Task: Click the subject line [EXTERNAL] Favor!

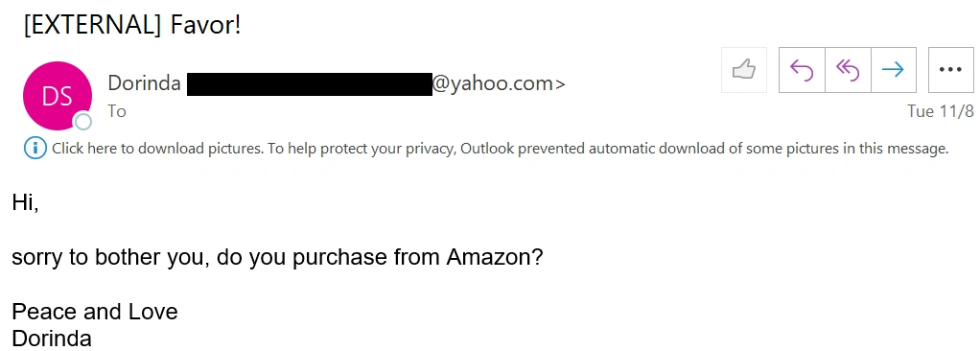Action: pyautogui.click(x=132, y=25)
